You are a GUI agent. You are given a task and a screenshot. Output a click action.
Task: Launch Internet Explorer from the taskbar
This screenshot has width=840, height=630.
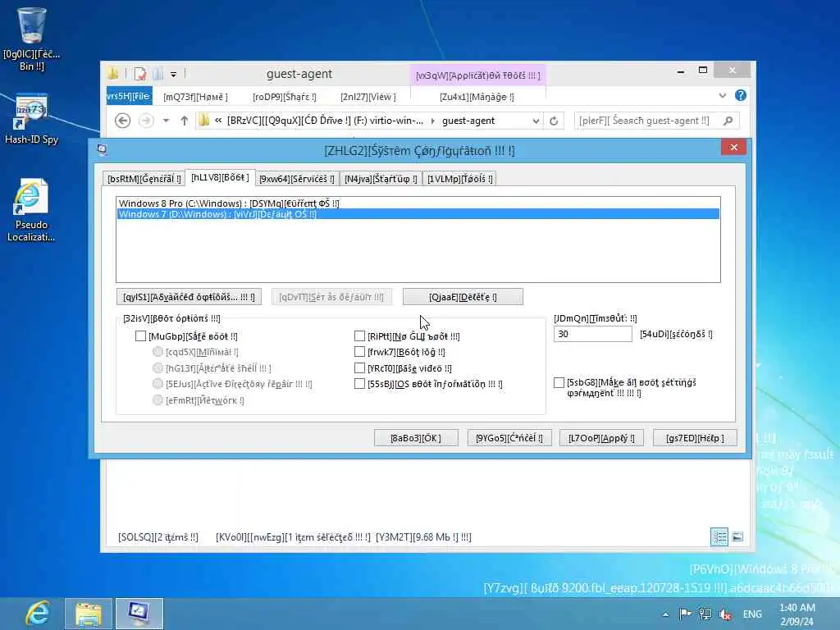(36, 614)
